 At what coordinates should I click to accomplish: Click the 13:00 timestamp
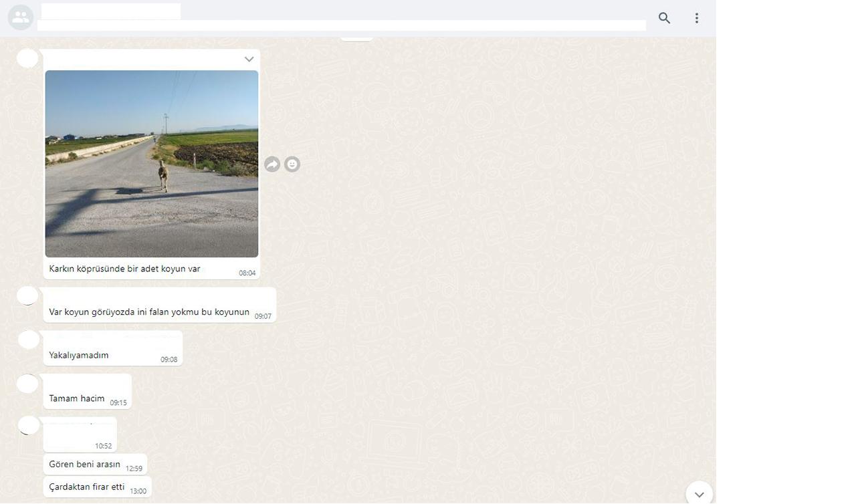coord(138,491)
